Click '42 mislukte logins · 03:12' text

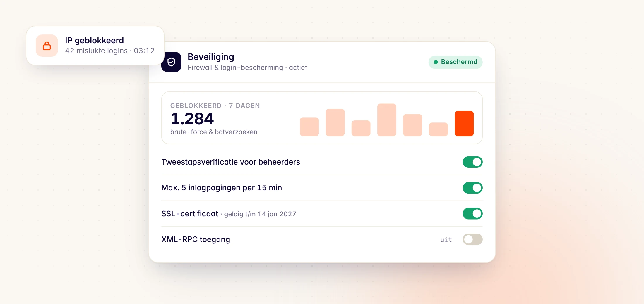(110, 51)
